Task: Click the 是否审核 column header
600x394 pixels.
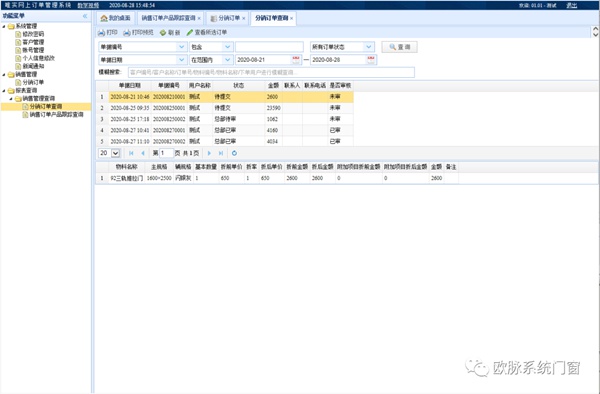Action: (340, 86)
